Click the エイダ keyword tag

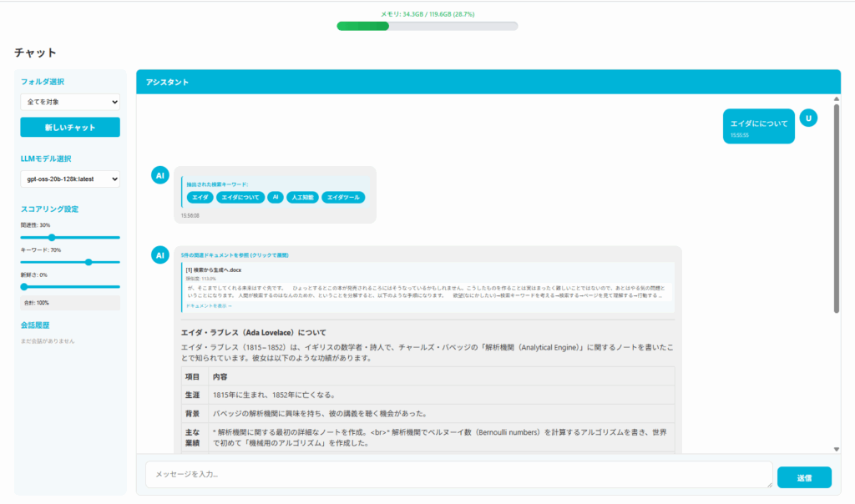click(200, 198)
